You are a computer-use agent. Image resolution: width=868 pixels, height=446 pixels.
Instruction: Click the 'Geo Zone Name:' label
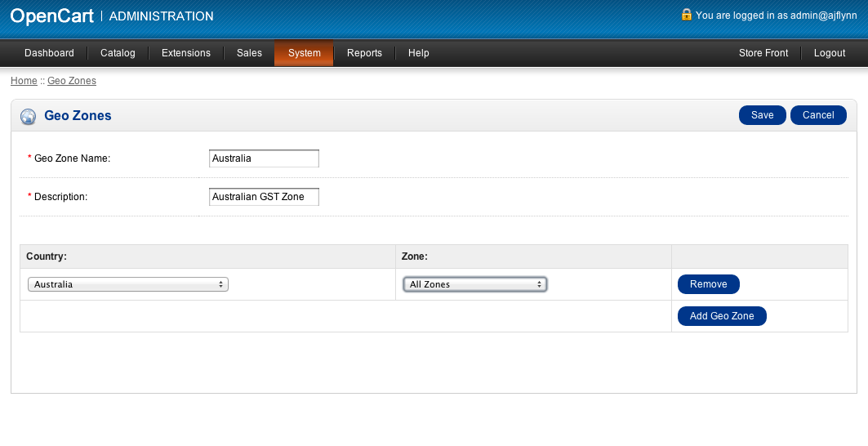point(72,158)
